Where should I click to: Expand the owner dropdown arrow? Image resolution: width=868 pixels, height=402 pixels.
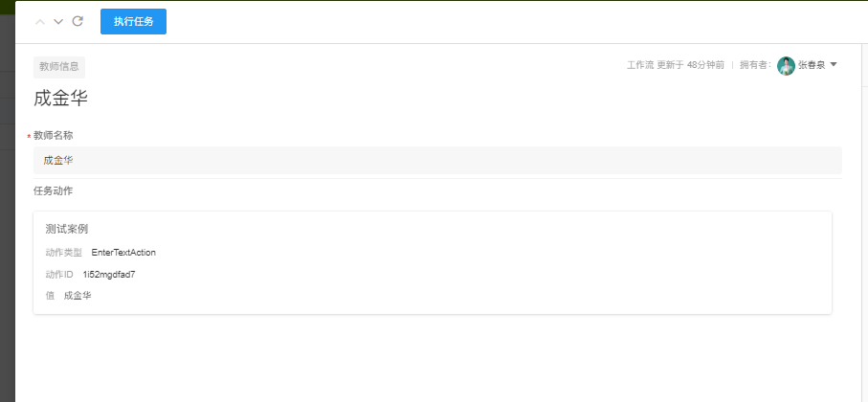coord(834,65)
